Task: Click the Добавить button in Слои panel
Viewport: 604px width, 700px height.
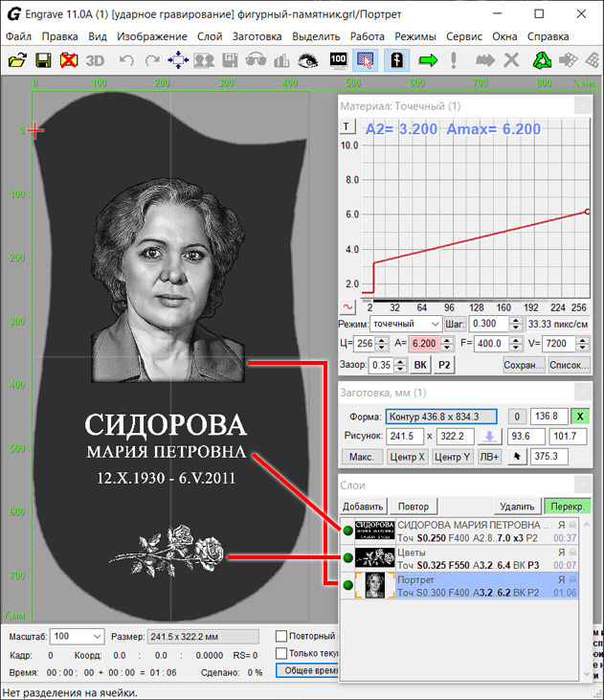Action: point(364,506)
